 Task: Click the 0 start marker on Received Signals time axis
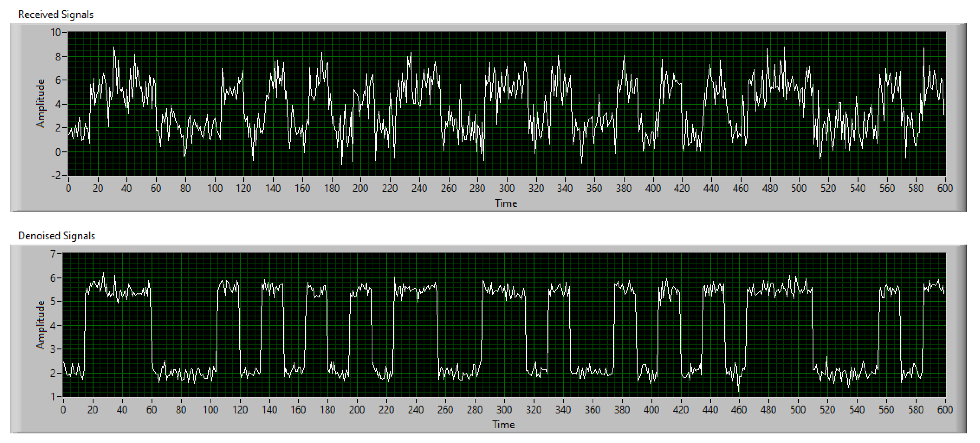(x=68, y=189)
